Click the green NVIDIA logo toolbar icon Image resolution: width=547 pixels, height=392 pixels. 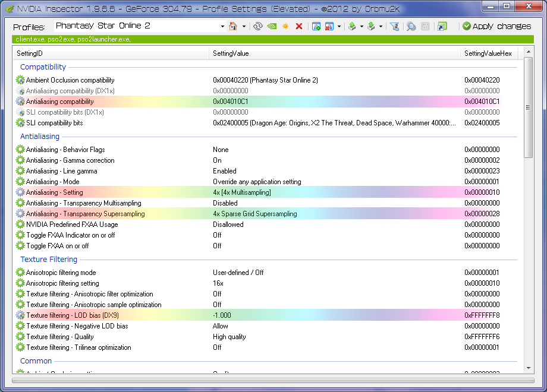[x=272, y=26]
